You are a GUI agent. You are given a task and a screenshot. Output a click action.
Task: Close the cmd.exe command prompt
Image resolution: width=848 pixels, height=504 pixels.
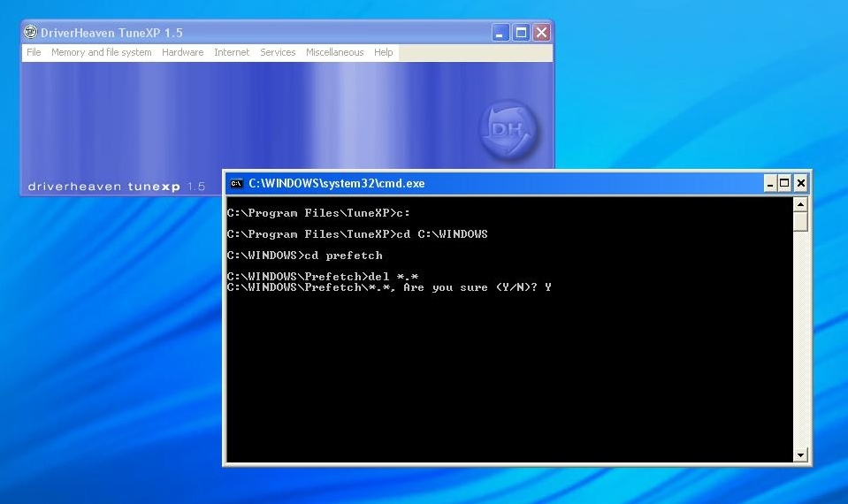click(x=800, y=184)
